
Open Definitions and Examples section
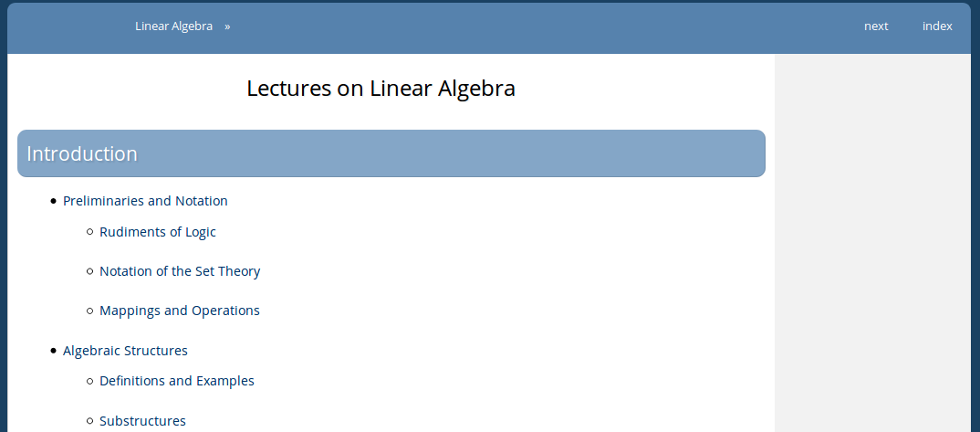click(x=177, y=381)
